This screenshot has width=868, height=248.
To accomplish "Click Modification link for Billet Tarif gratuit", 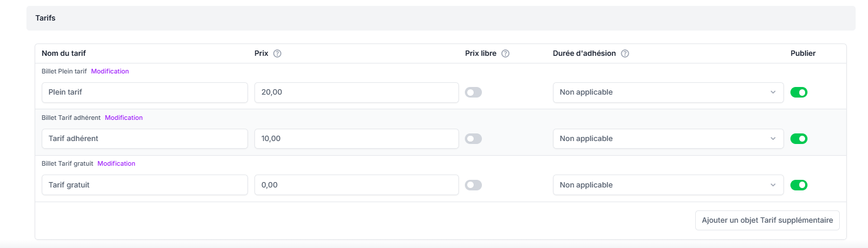I will click(x=116, y=163).
